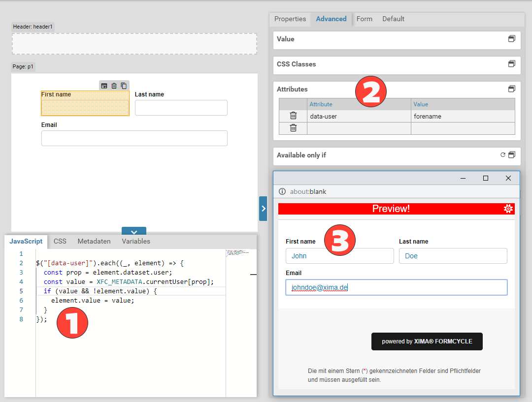Image resolution: width=532 pixels, height=402 pixels.
Task: Click the Email field in the preview window
Action: click(396, 287)
